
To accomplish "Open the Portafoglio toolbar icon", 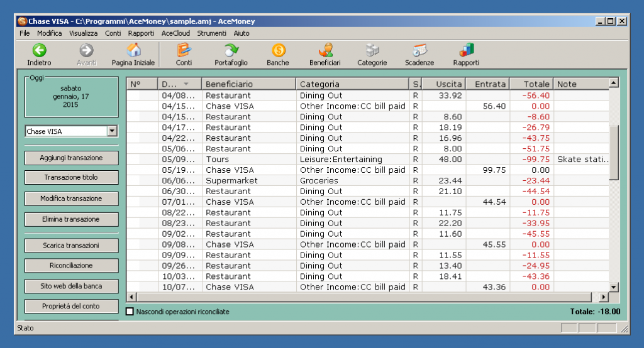I will coord(231,50).
